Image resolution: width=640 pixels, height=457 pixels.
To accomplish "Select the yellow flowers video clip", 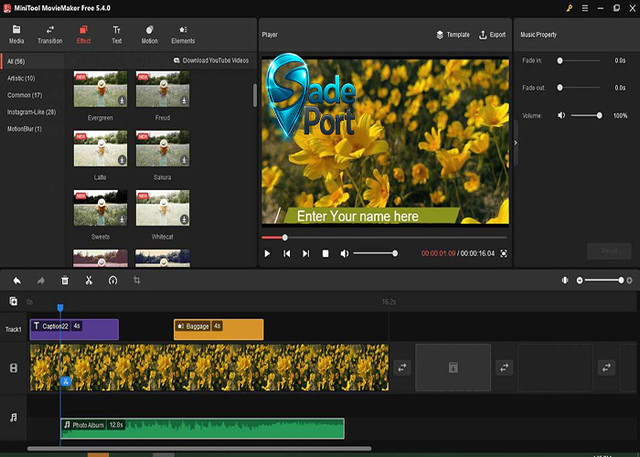I will 209,367.
